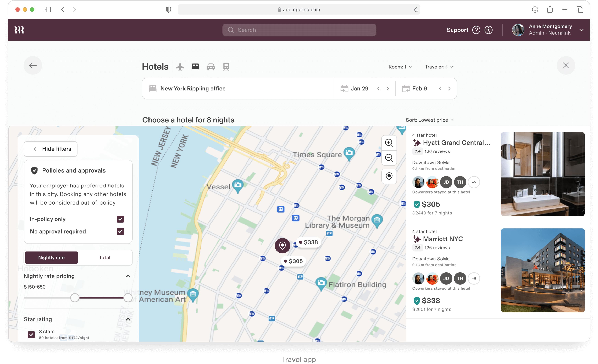The height and width of the screenshot is (364, 598).
Task: Switch to Car rental icon
Action: tap(211, 67)
